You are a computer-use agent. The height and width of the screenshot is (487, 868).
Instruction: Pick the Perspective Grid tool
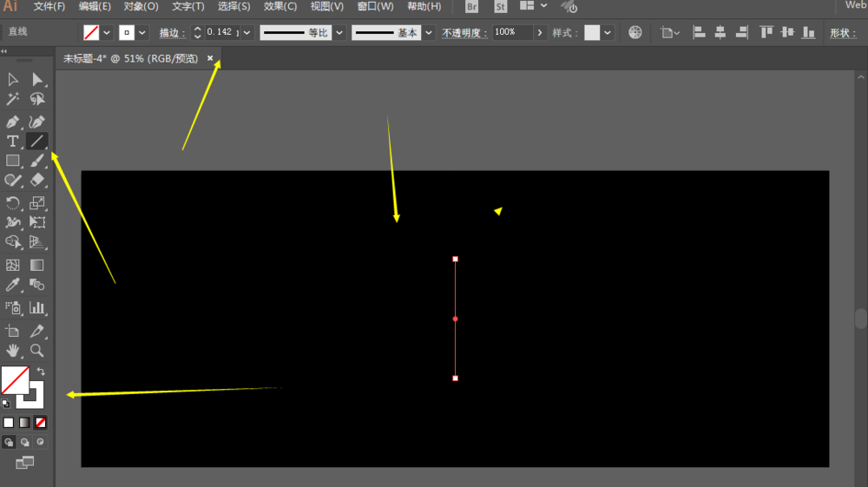[37, 242]
